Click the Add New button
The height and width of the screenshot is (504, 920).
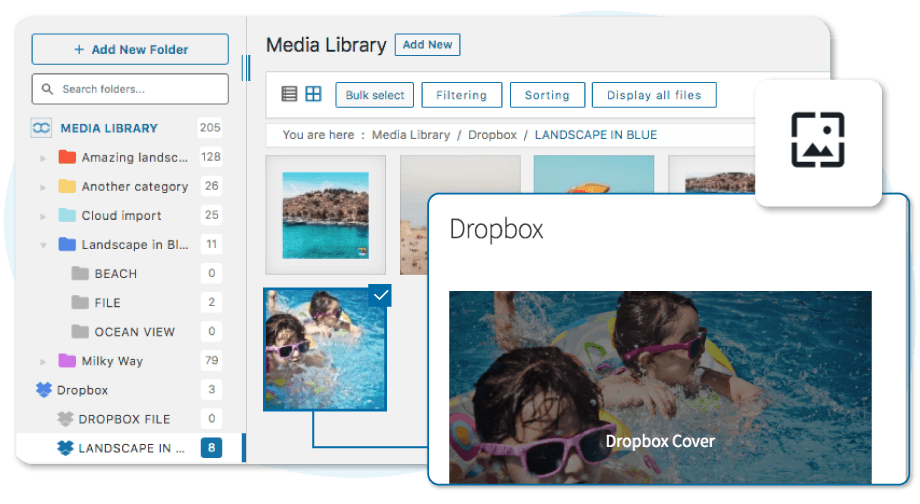pyautogui.click(x=428, y=45)
